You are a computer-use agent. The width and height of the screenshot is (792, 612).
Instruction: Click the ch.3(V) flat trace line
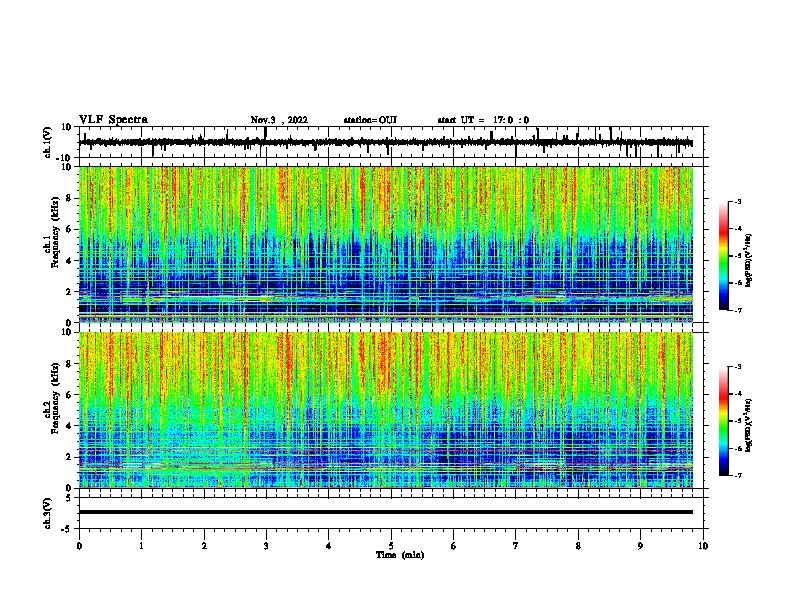[386, 512]
